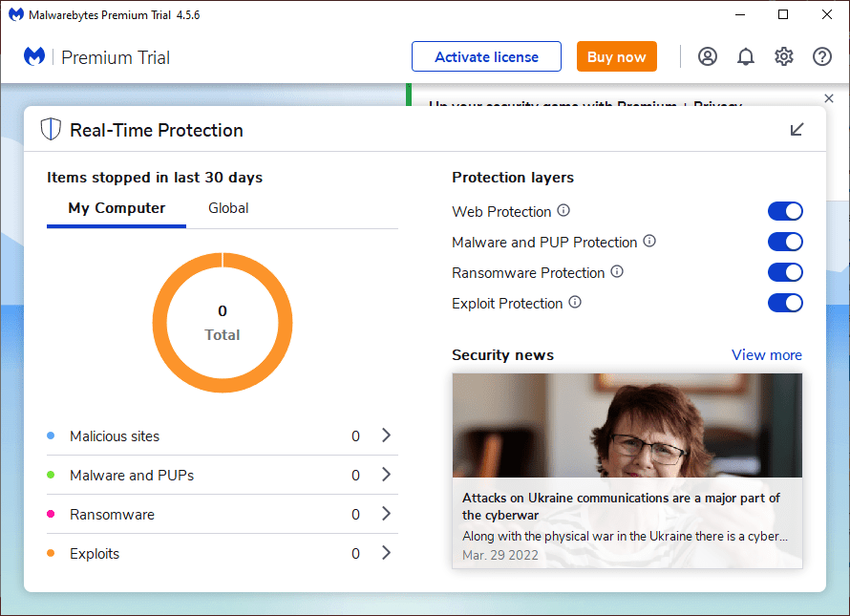Click the Malwarebytes logo beside Premium Trial

pyautogui.click(x=34, y=56)
